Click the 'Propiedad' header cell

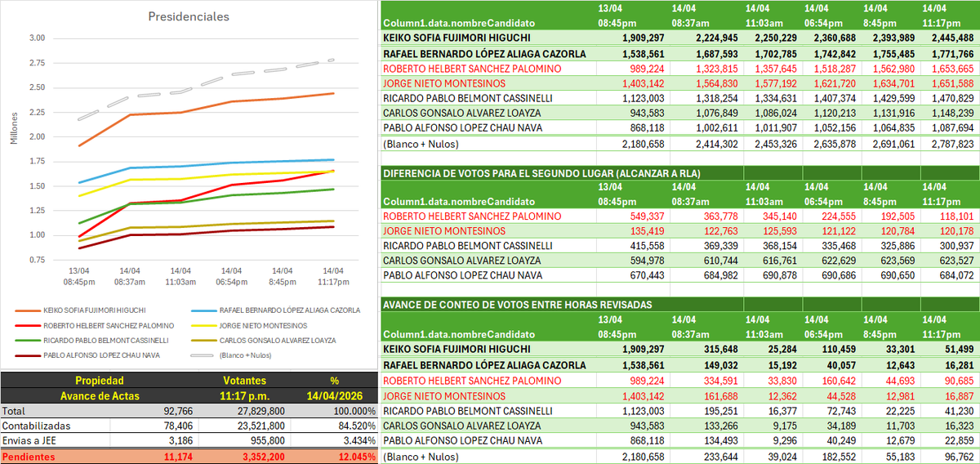pyautogui.click(x=99, y=381)
